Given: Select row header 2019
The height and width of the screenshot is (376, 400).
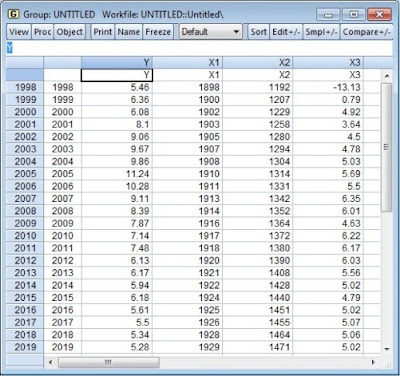Looking at the screenshot, I should (x=25, y=347).
